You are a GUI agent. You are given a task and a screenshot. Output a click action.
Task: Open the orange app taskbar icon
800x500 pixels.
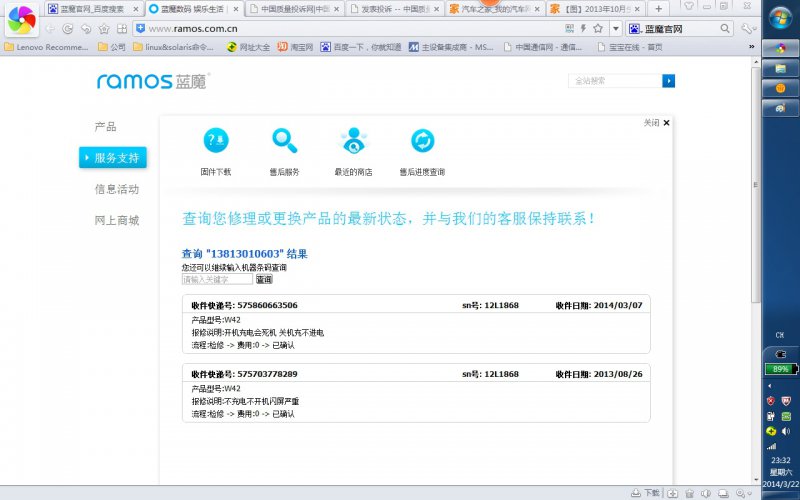(781, 88)
